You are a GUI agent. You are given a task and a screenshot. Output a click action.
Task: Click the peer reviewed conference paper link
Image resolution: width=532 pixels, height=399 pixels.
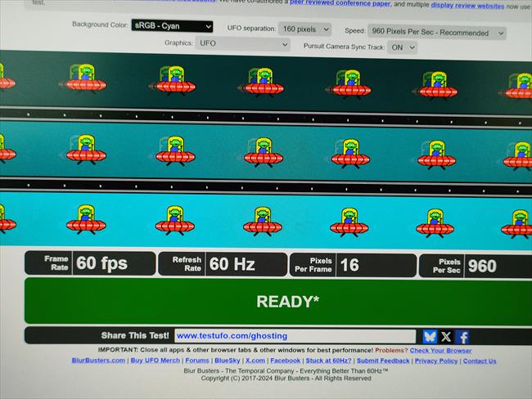(x=340, y=3)
